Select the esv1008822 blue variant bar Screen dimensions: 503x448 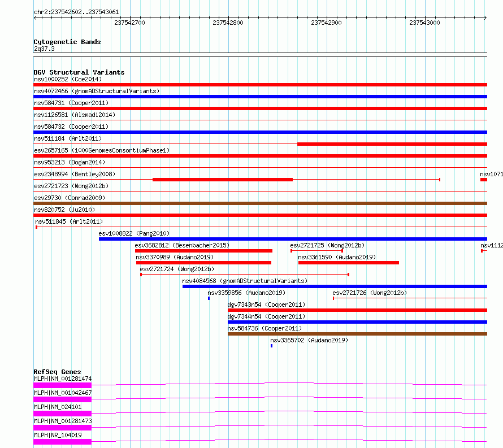pos(293,239)
